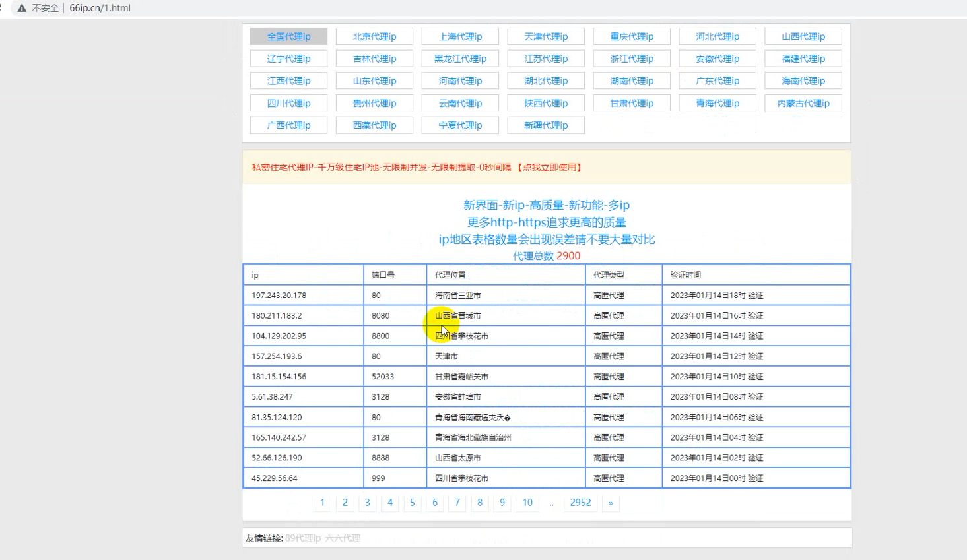The image size is (967, 560).
Task: Click the 广西代理ip link
Action: coord(288,125)
